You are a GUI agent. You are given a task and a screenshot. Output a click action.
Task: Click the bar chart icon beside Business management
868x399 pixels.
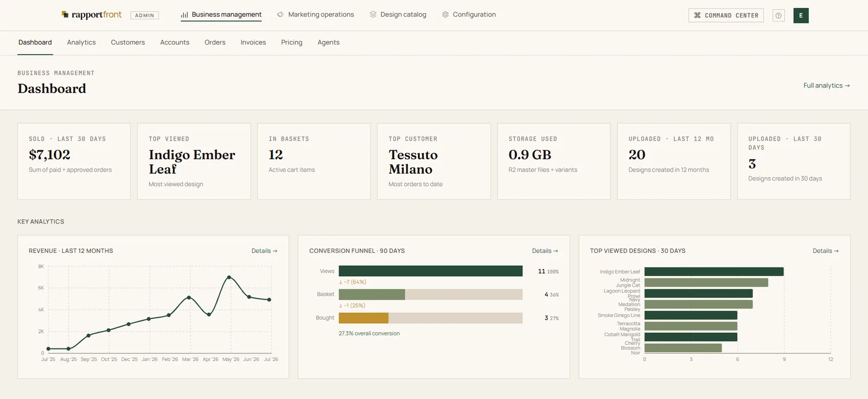184,15
